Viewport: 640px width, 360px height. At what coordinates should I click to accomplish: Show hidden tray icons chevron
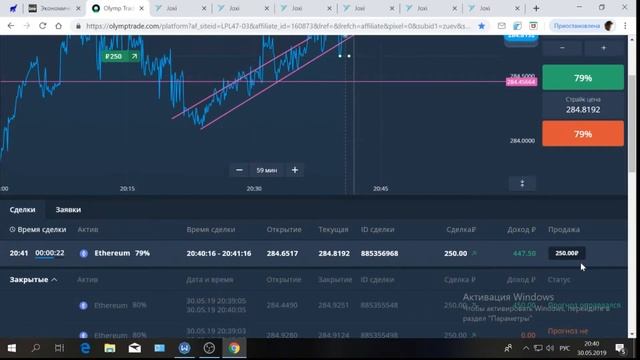(x=526, y=348)
